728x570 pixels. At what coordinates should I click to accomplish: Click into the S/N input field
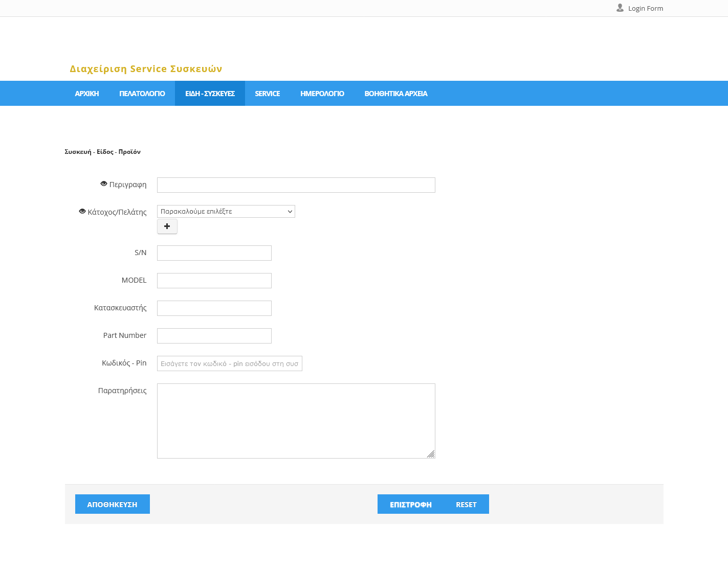(x=214, y=253)
